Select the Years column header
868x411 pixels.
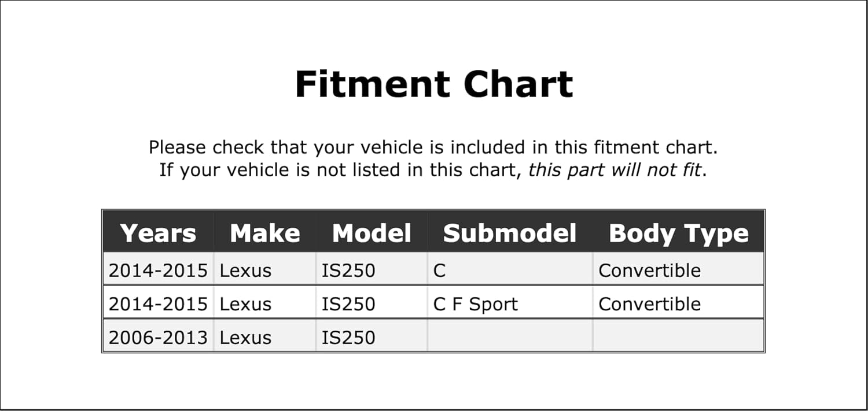[158, 234]
